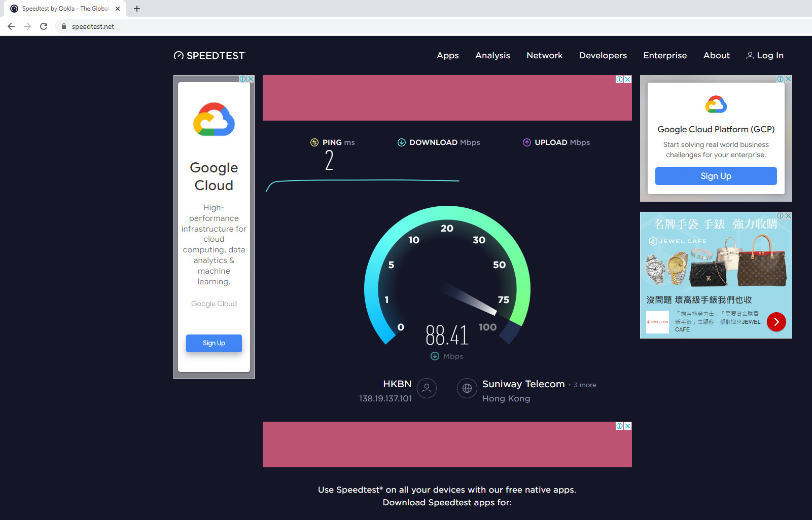Open ad info for Jewel Cafe ad
This screenshot has width=812, height=520.
(x=781, y=216)
